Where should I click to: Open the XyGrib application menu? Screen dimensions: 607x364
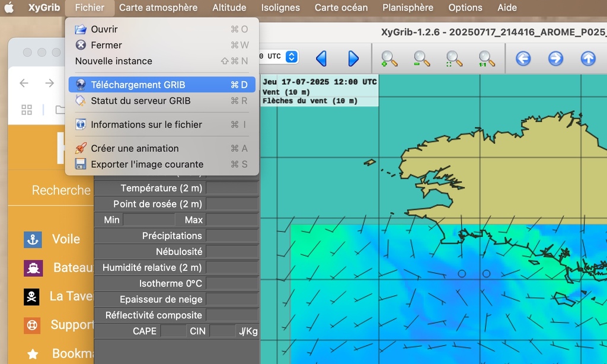point(44,7)
